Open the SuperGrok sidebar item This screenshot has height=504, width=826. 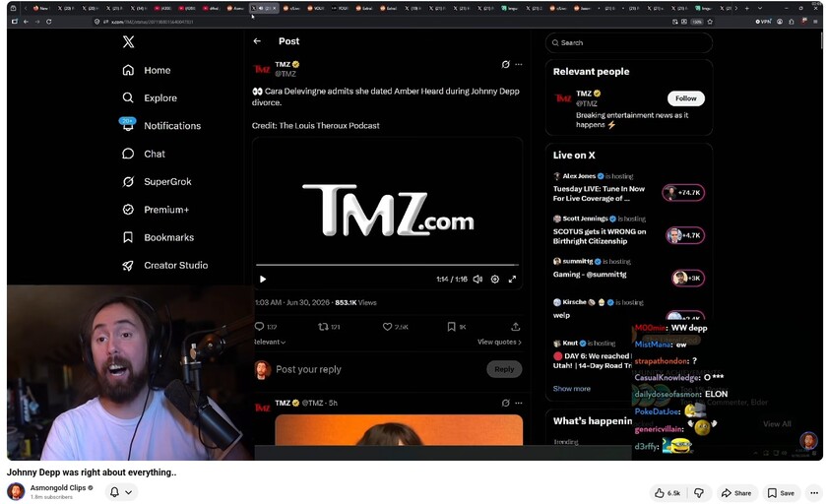157,182
